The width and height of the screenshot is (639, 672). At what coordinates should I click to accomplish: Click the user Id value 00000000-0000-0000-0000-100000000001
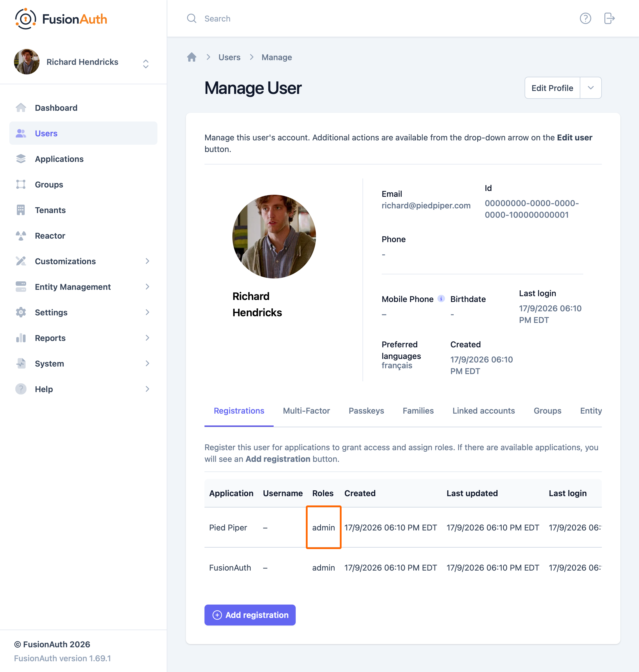531,209
